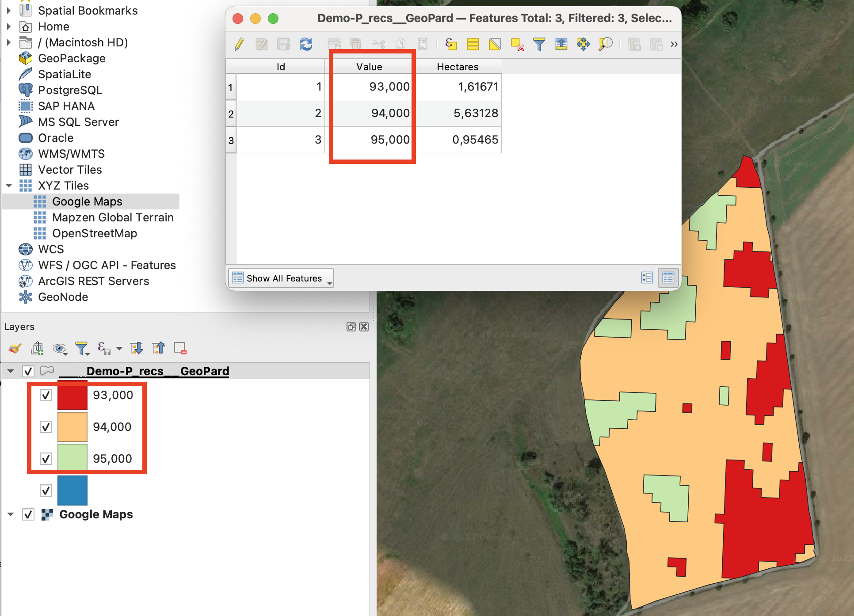Uncheck the 93,000 legend class

(46, 395)
